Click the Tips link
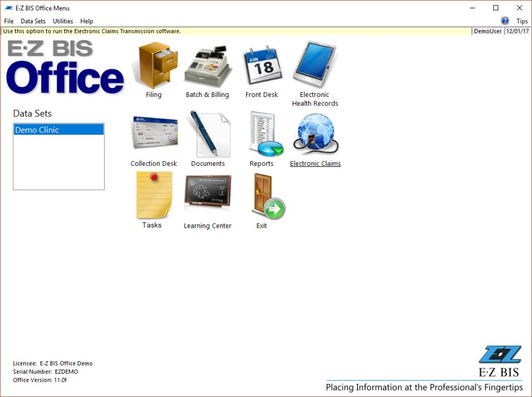 tap(521, 21)
